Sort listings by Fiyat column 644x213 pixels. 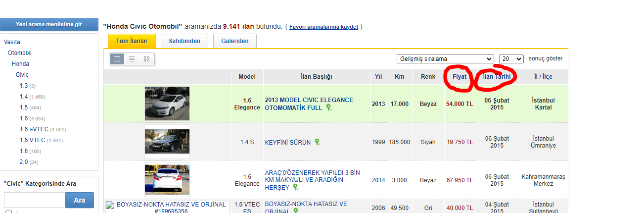460,77
